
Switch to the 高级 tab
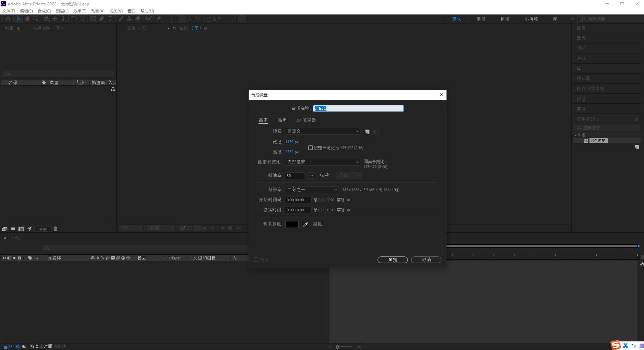282,120
